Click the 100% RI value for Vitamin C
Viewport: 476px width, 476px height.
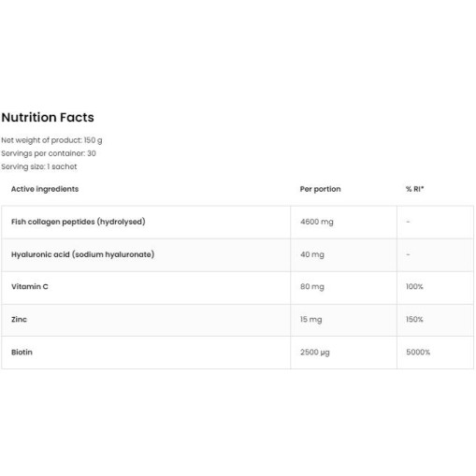(x=414, y=286)
